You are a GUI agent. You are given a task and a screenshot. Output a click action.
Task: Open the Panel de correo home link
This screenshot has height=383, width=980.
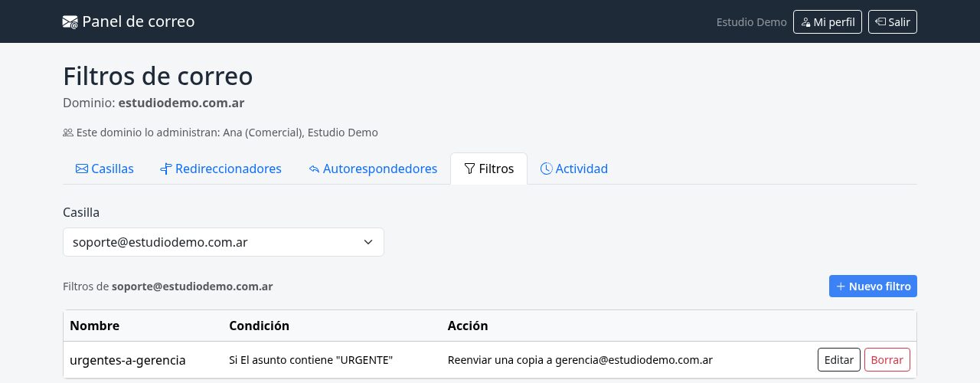129,21
